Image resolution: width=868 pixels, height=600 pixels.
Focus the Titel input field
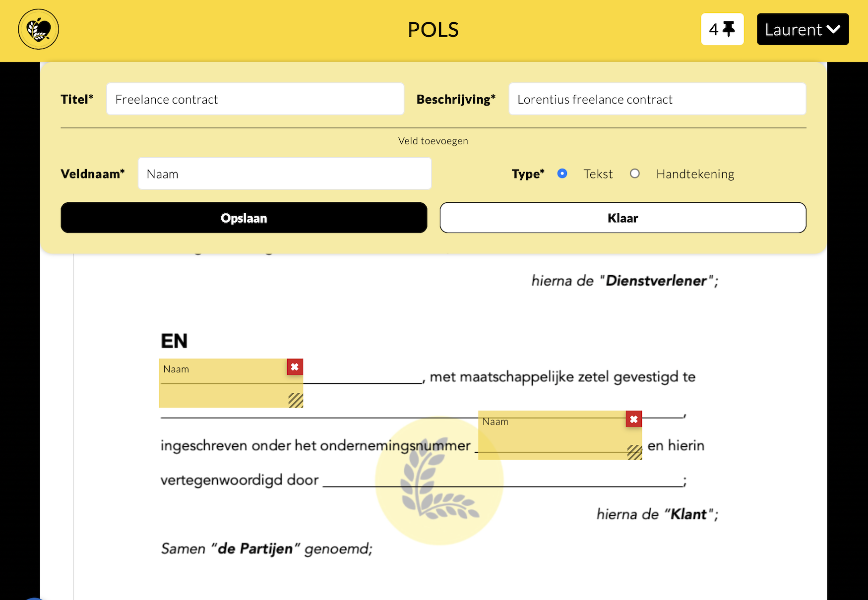(255, 99)
